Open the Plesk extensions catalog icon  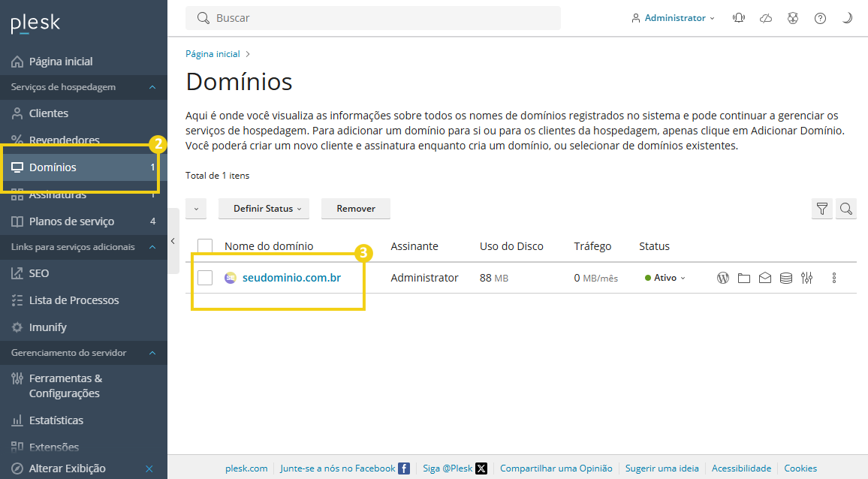[x=793, y=17]
